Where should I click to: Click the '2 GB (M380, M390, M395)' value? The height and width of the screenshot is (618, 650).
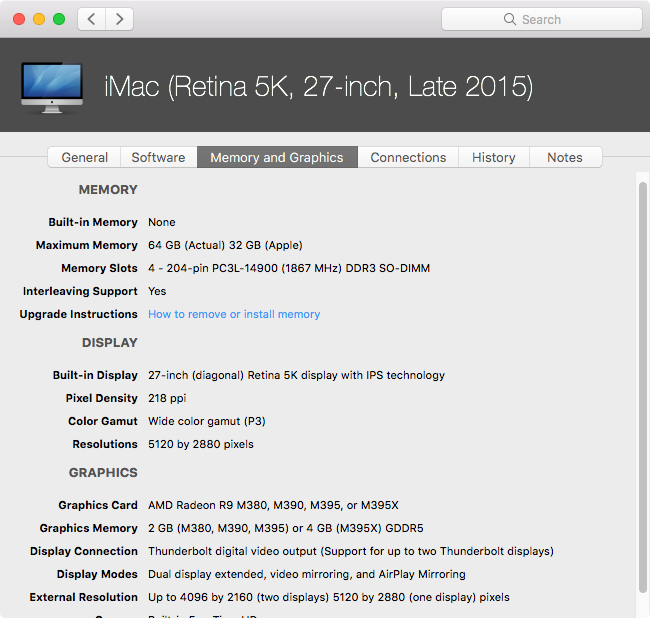286,528
